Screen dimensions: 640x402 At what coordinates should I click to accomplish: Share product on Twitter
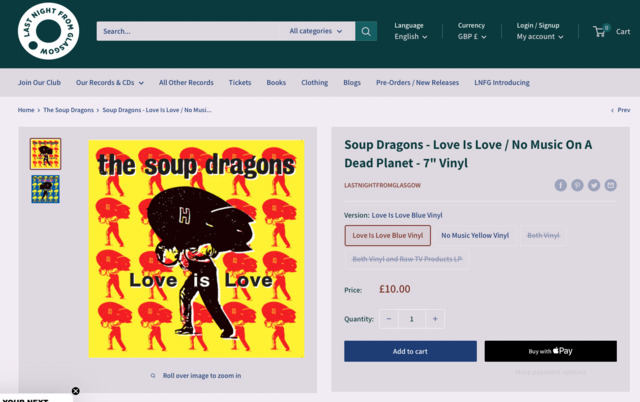pos(594,185)
